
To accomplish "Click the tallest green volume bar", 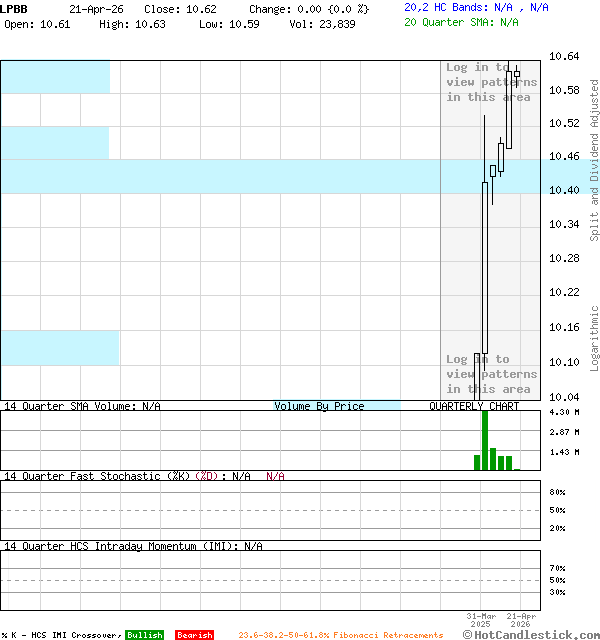I will click(485, 440).
